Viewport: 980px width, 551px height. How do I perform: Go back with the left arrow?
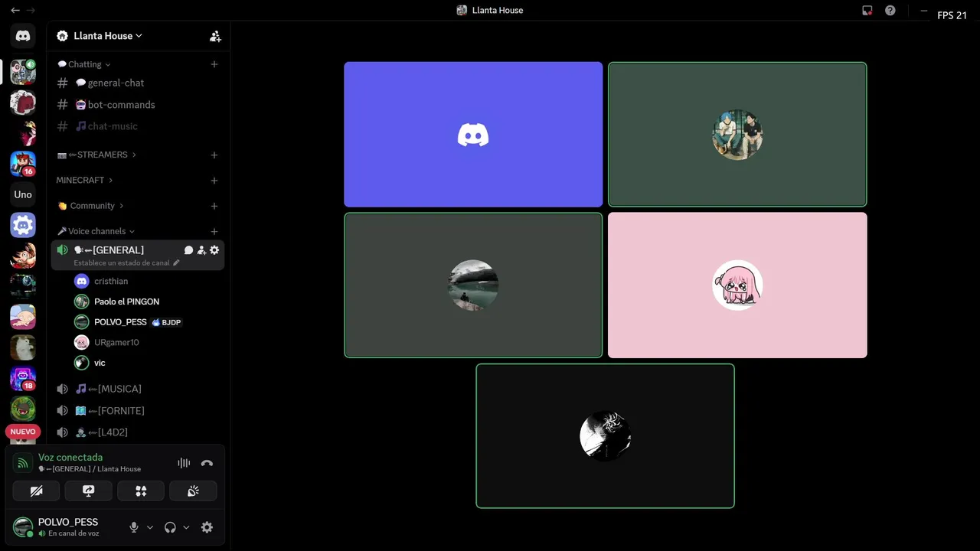(15, 10)
